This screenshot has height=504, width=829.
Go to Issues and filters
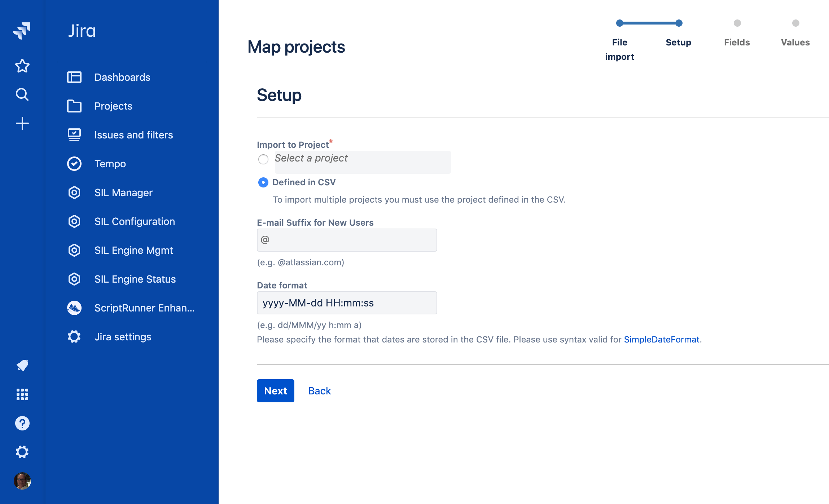[133, 135]
